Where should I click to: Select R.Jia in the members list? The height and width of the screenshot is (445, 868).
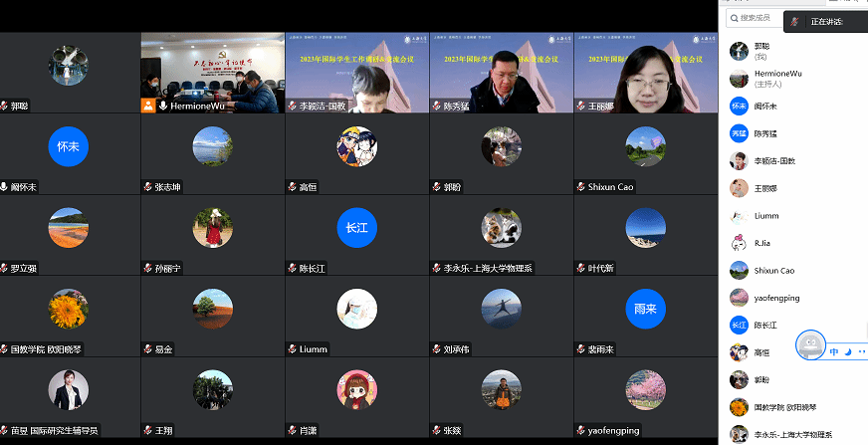coord(763,242)
